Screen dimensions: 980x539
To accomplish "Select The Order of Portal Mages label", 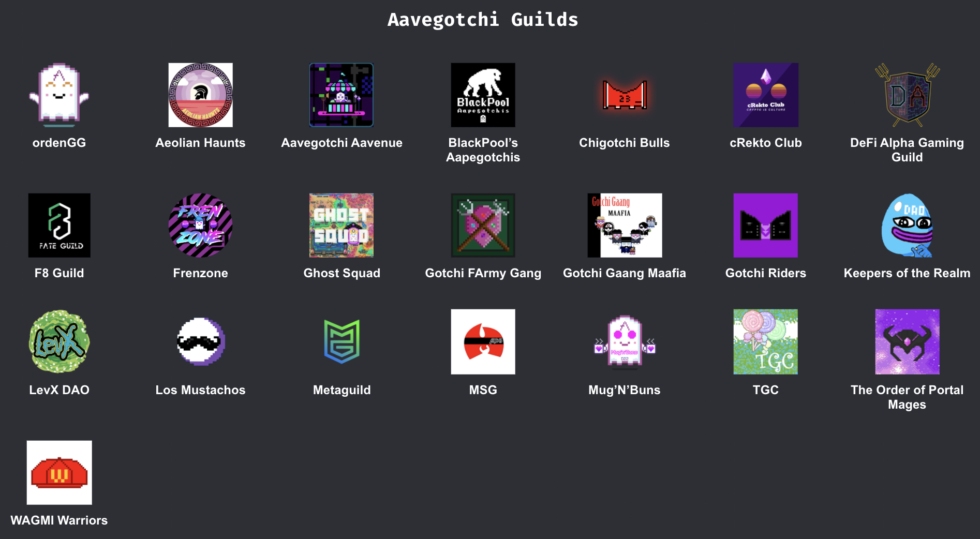I will point(907,397).
